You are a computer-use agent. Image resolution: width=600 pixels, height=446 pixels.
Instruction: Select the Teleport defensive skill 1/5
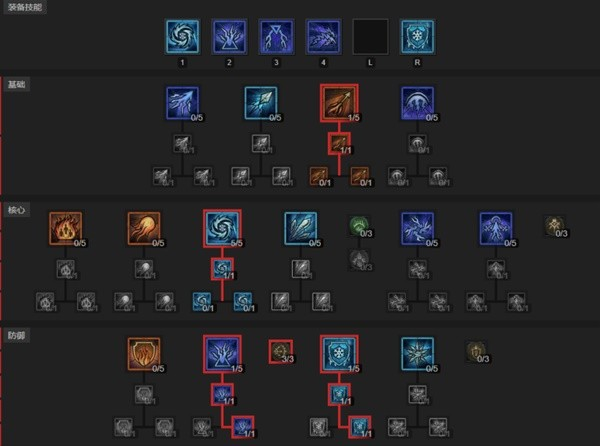pyautogui.click(x=222, y=354)
